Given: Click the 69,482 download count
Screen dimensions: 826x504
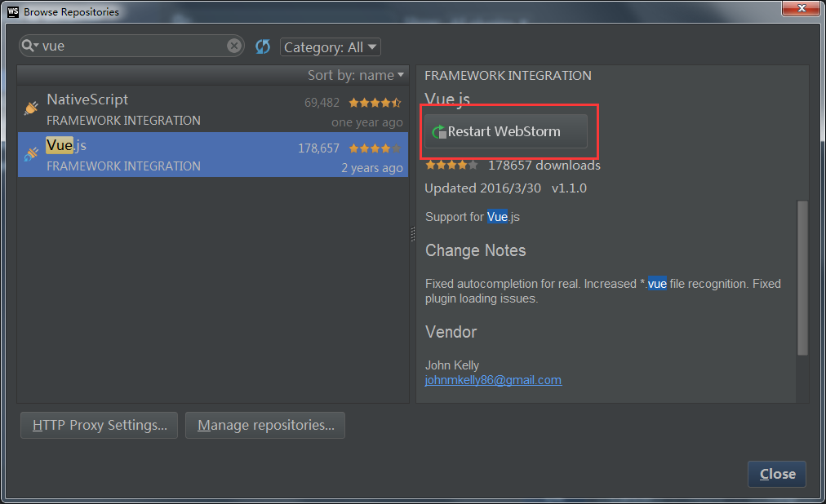Looking at the screenshot, I should [x=322, y=103].
